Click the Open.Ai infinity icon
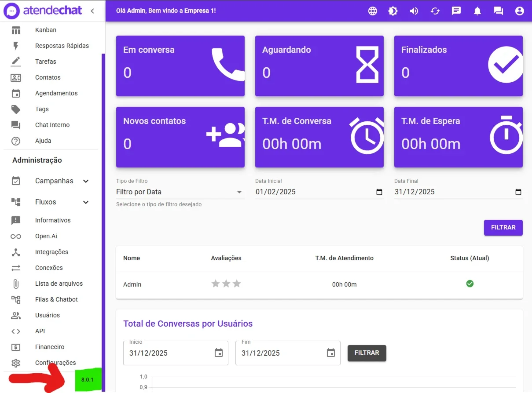 pos(16,236)
